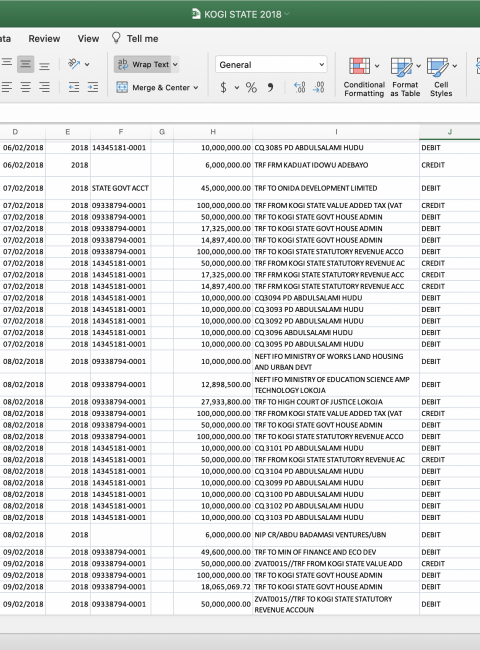480x650 pixels.
Task: Open the Wrap Text dropdown arrow
Action: [175, 64]
